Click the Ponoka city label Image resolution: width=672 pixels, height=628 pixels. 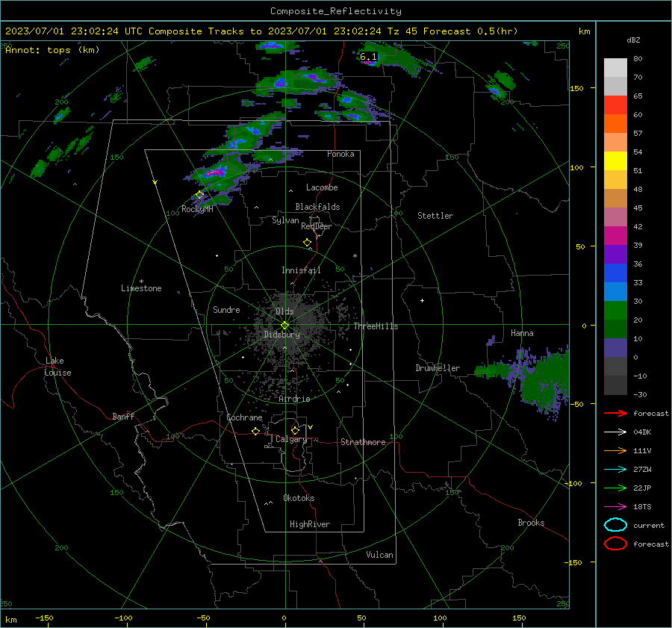tap(340, 154)
